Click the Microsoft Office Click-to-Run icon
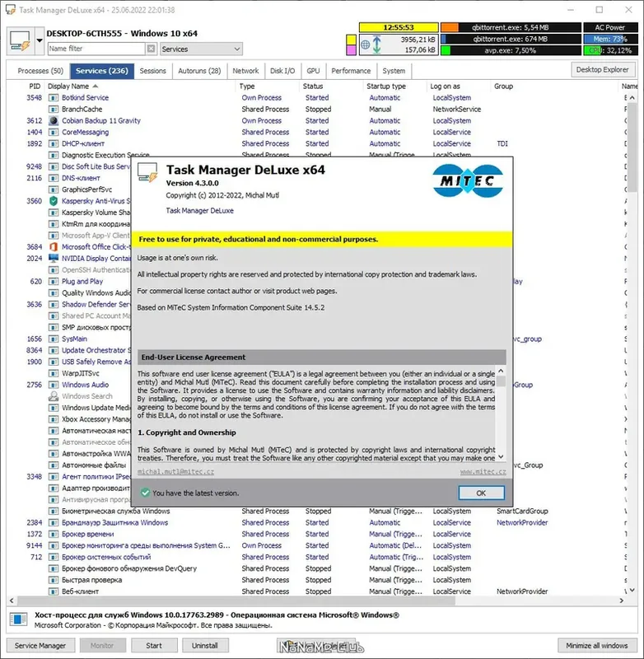This screenshot has width=644, height=659. 54,246
